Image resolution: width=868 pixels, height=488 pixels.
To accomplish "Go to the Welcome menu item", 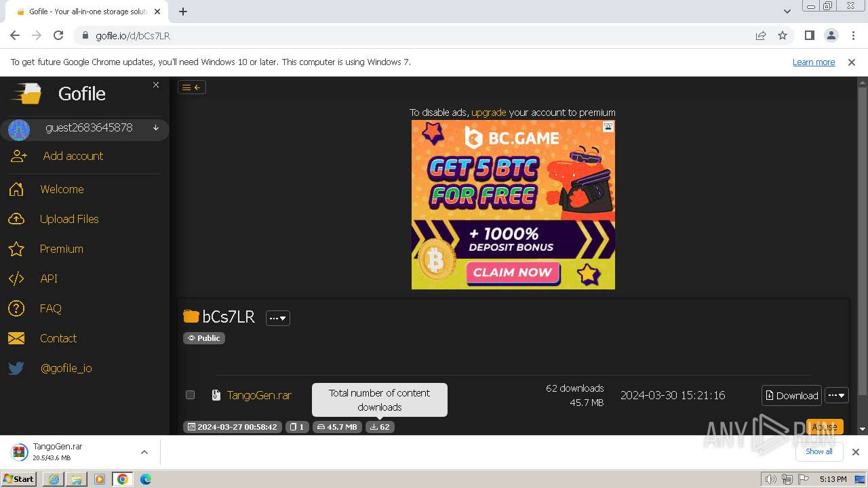I will click(x=62, y=189).
